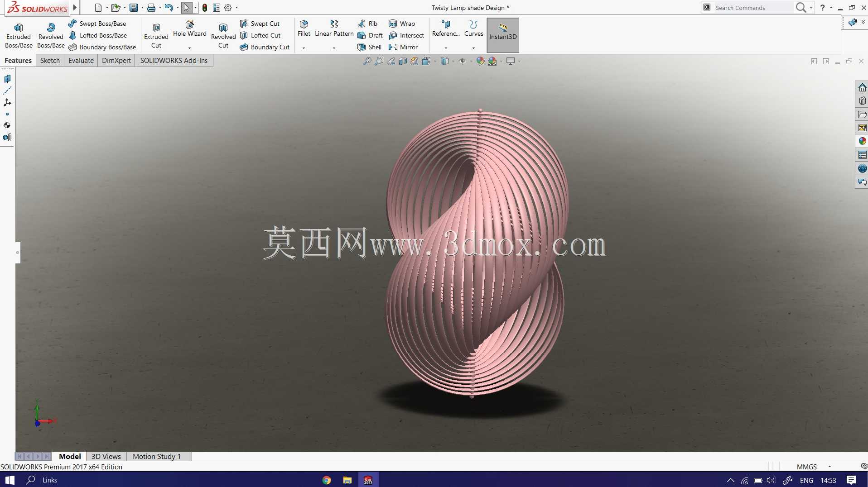This screenshot has width=868, height=487.
Task: Click the Undo arrow icon
Action: click(x=169, y=8)
